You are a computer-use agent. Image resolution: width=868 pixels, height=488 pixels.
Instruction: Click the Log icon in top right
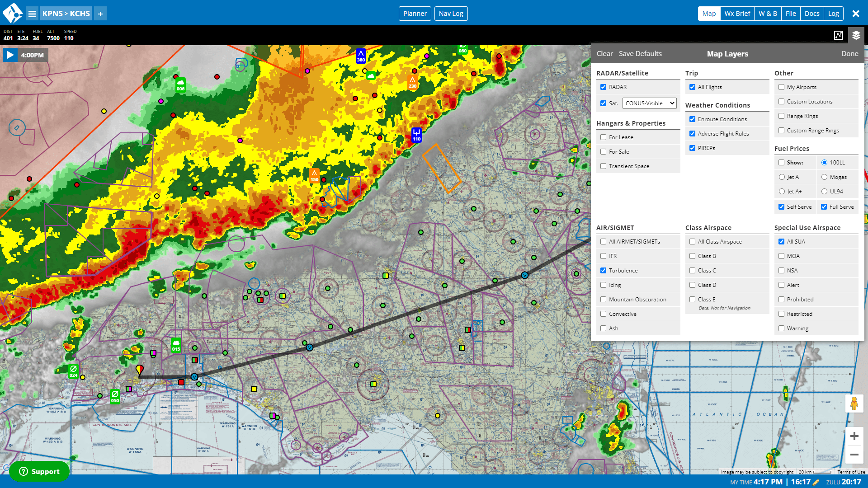pos(834,13)
